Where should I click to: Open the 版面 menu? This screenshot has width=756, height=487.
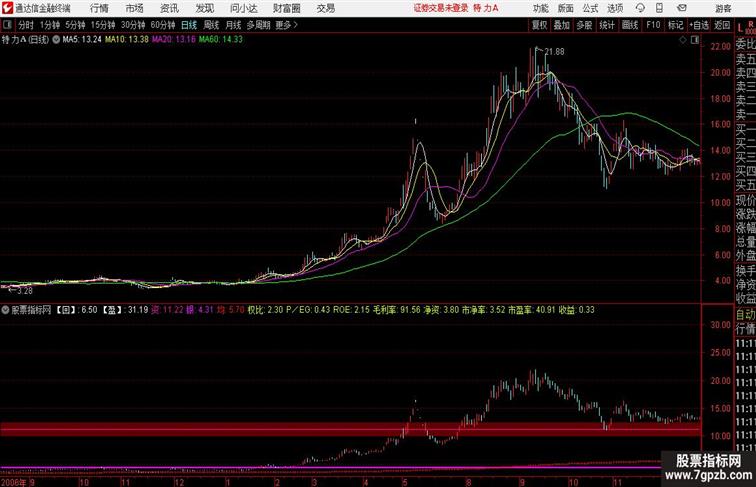(566, 8)
